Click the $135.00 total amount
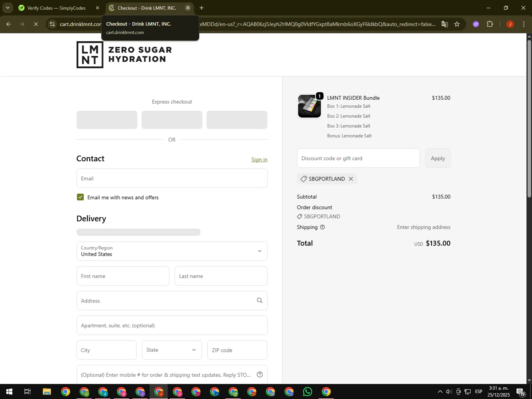The image size is (532, 399). click(x=438, y=243)
